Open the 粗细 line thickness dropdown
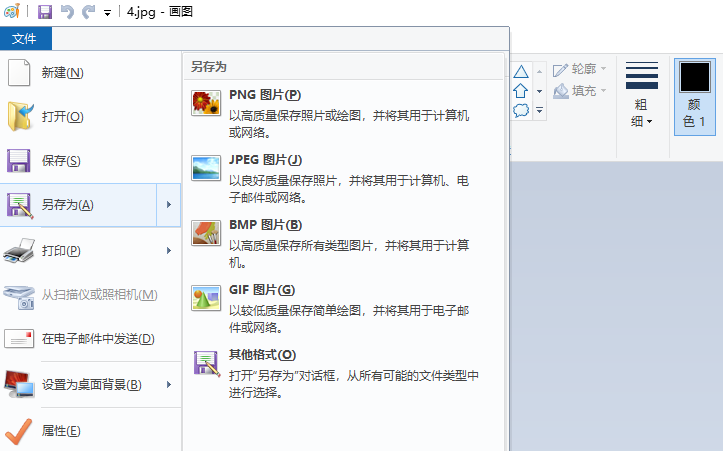Viewport: 723px width, 451px height. pos(642,95)
